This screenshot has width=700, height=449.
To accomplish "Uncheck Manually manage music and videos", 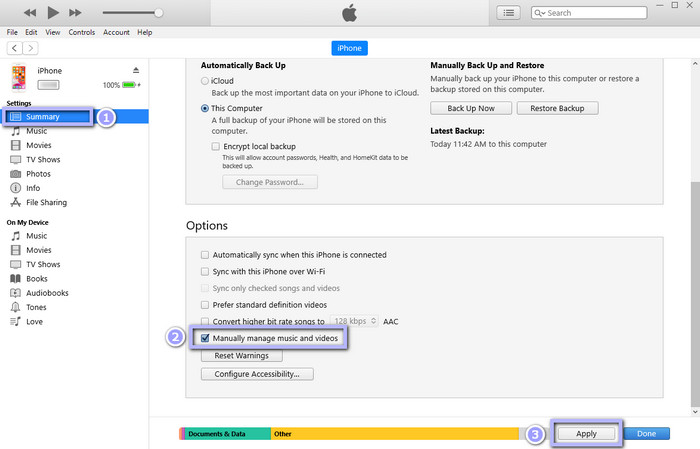I will [x=205, y=338].
